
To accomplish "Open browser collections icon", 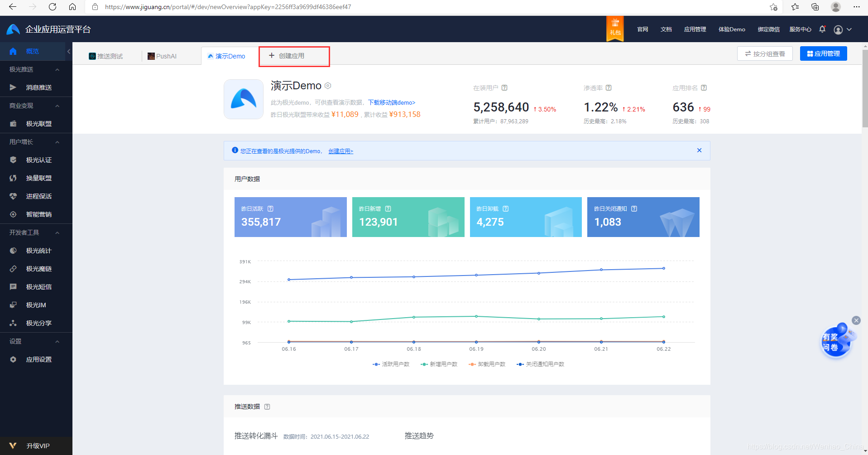I will click(x=815, y=7).
